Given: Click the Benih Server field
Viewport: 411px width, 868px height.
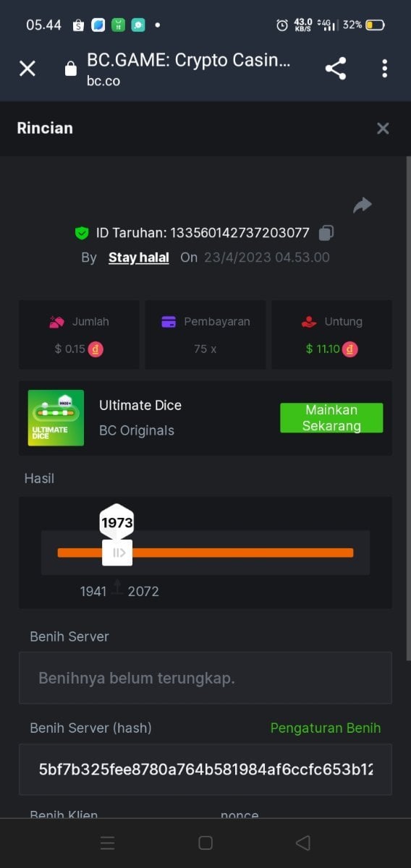Looking at the screenshot, I should click(x=205, y=678).
